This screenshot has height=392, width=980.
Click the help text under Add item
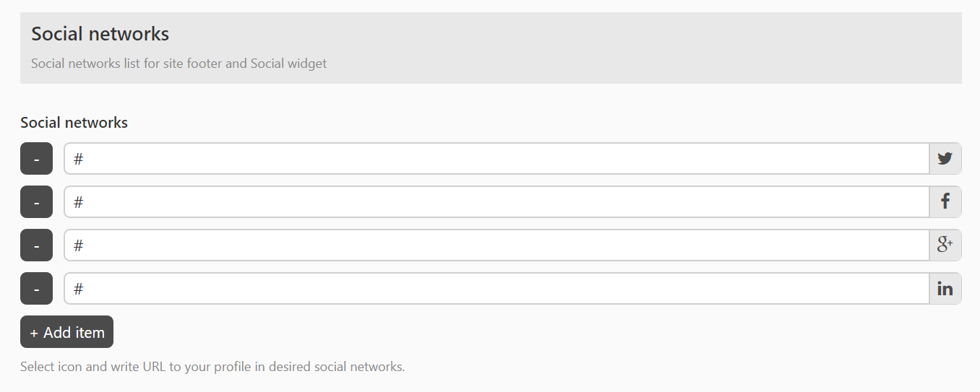(212, 367)
